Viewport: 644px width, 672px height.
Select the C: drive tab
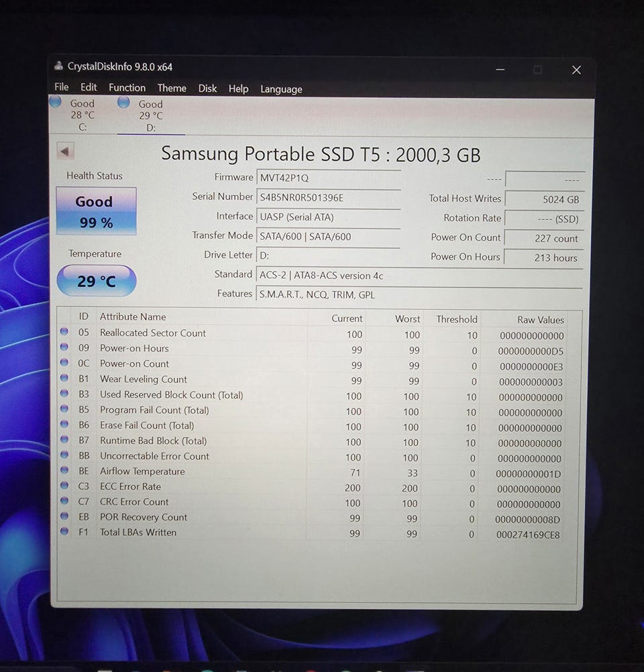(83, 115)
